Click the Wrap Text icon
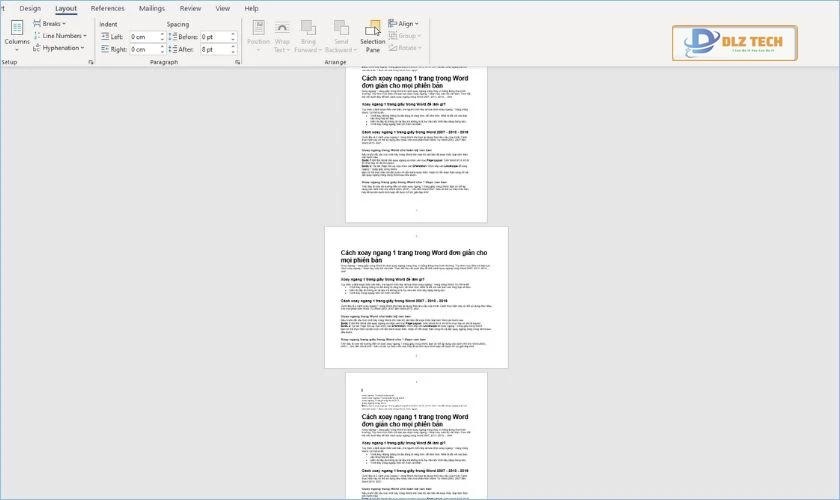840x500 pixels. (x=282, y=36)
